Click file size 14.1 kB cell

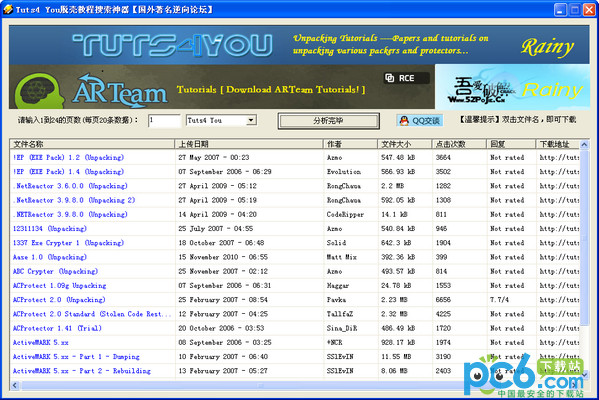pos(394,214)
